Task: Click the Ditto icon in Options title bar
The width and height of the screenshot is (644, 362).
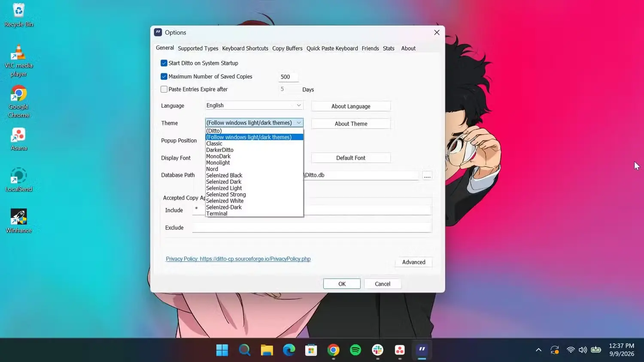Action: click(x=158, y=33)
